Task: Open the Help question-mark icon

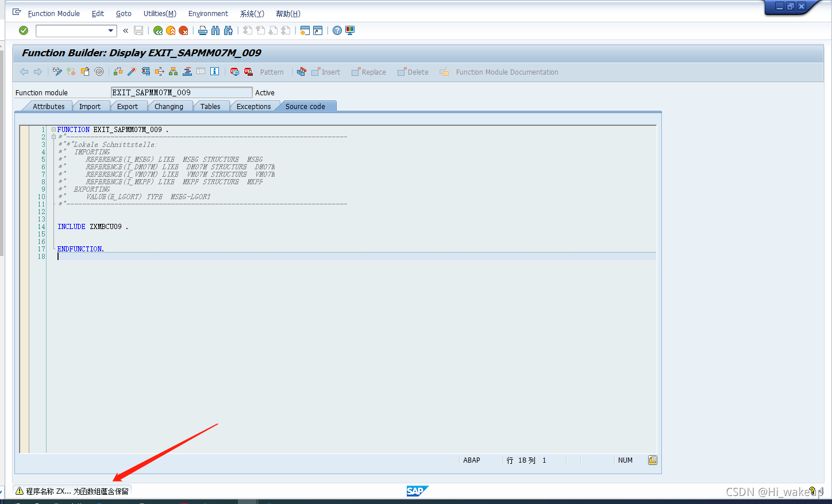Action: coord(337,30)
